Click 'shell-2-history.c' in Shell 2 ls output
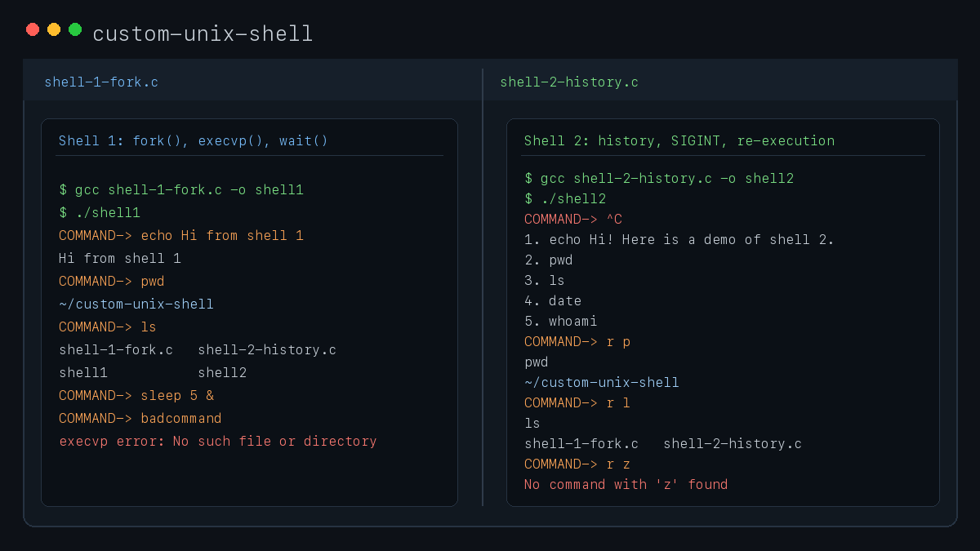This screenshot has width=980, height=551. (733, 443)
